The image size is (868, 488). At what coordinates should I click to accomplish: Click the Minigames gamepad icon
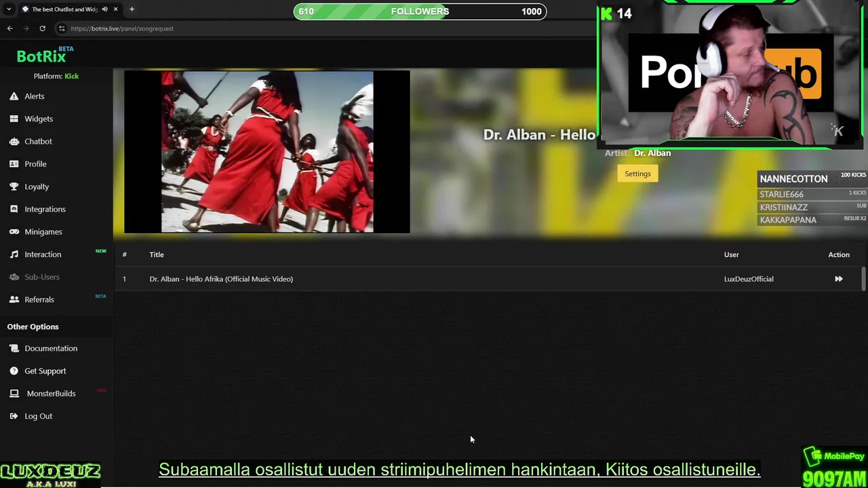pos(14,232)
